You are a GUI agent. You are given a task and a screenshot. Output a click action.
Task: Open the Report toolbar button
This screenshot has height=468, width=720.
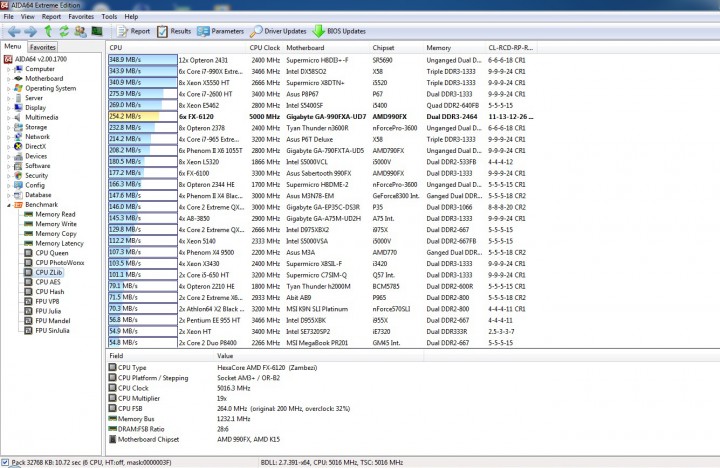pyautogui.click(x=133, y=31)
